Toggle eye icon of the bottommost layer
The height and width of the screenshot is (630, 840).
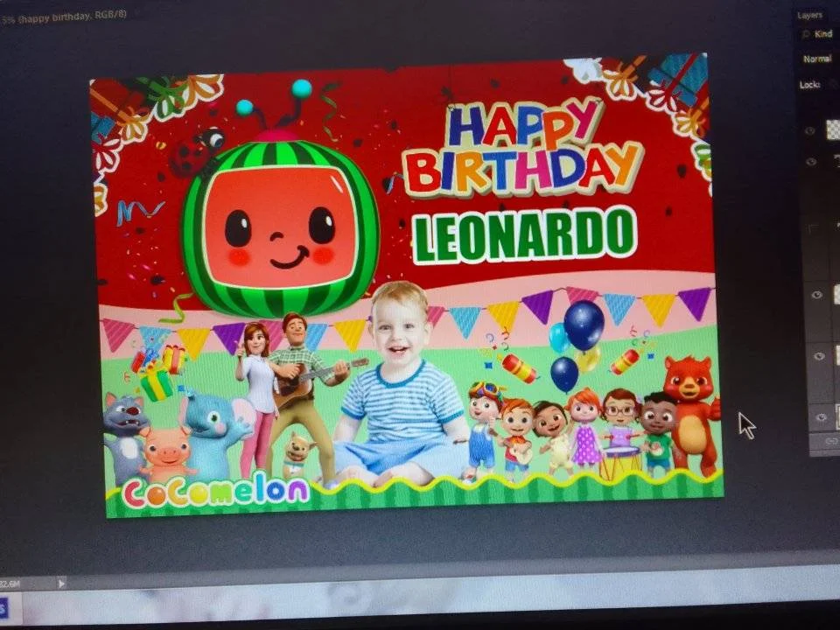pyautogui.click(x=822, y=416)
